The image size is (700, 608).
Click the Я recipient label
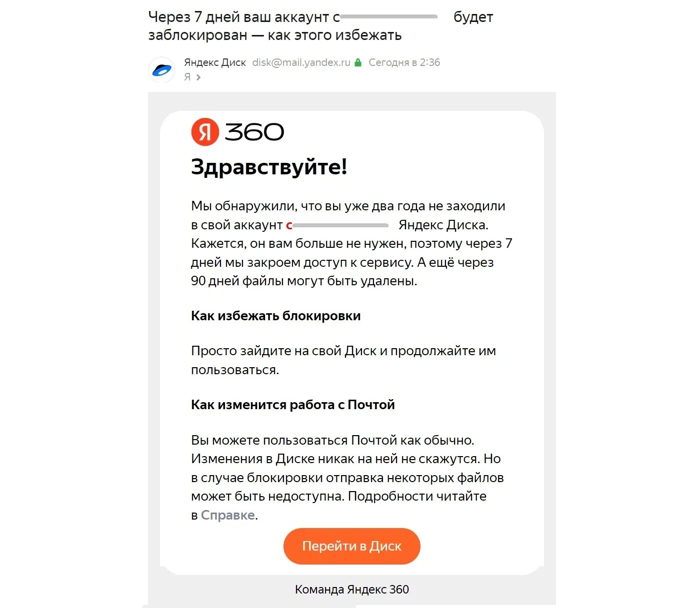click(x=187, y=77)
